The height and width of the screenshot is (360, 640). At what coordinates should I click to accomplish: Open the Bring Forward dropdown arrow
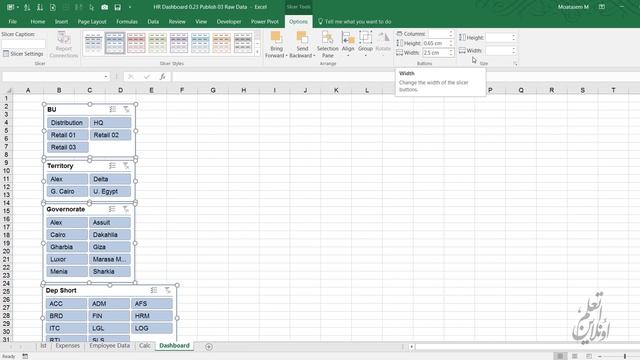pyautogui.click(x=287, y=56)
